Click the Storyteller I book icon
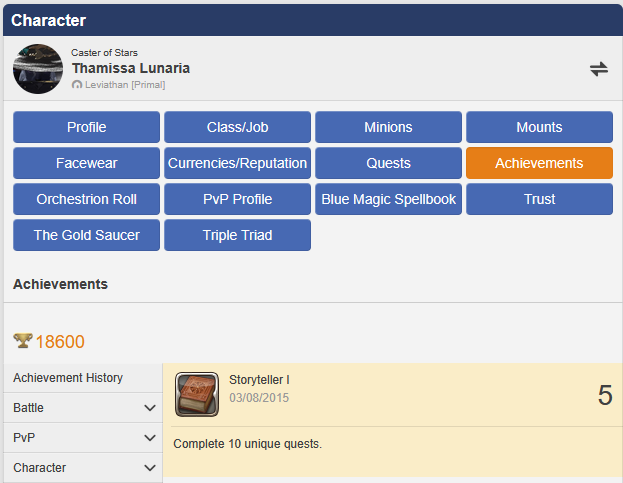Screen dimensions: 623x483 point(197,394)
